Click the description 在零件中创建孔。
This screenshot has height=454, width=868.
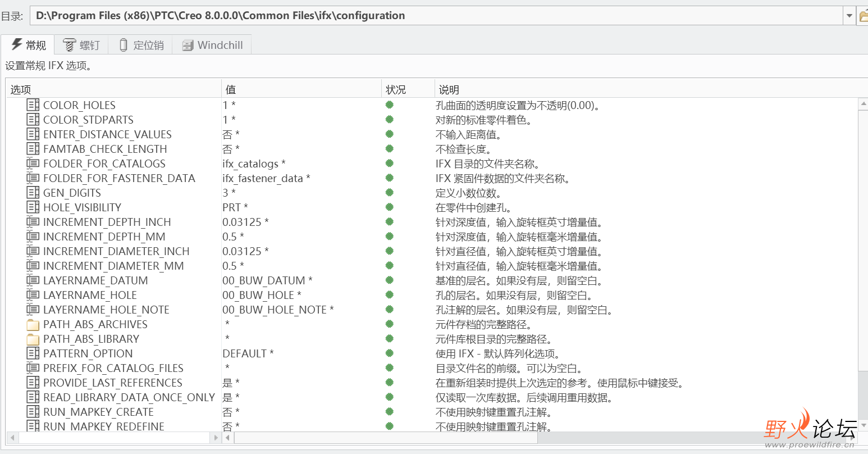tap(476, 207)
